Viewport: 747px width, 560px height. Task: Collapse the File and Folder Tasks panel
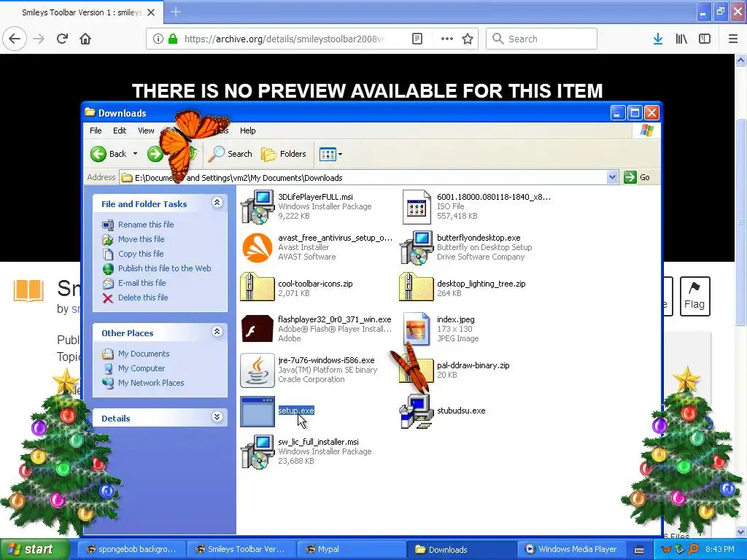[x=217, y=203]
